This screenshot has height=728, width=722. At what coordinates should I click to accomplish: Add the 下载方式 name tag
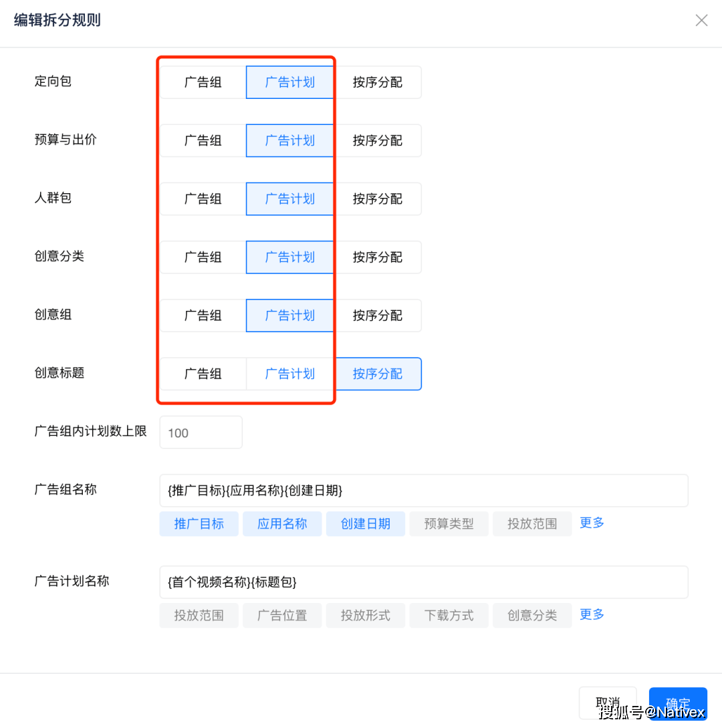pyautogui.click(x=449, y=615)
